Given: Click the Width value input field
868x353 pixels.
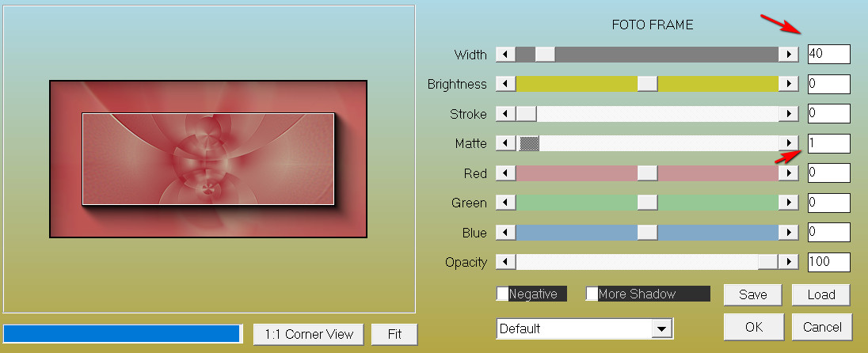Looking at the screenshot, I should tap(828, 54).
